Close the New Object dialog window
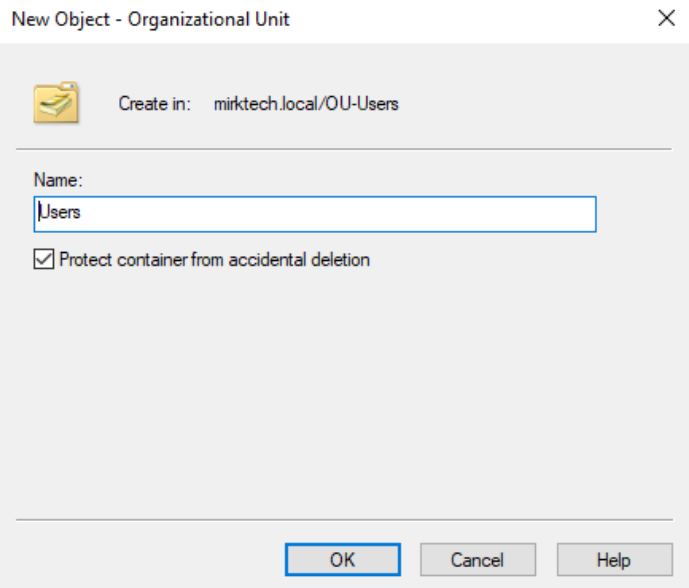The image size is (689, 588). point(664,18)
